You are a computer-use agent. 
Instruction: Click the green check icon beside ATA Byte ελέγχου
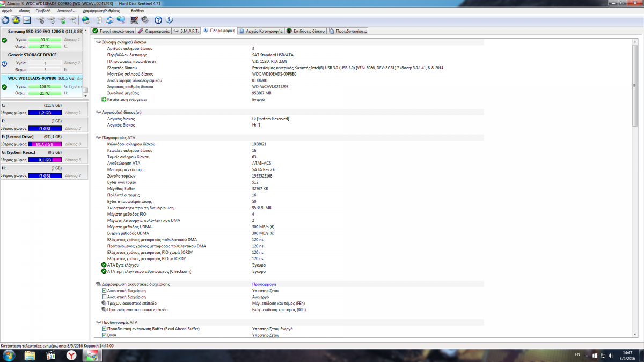[104, 265]
